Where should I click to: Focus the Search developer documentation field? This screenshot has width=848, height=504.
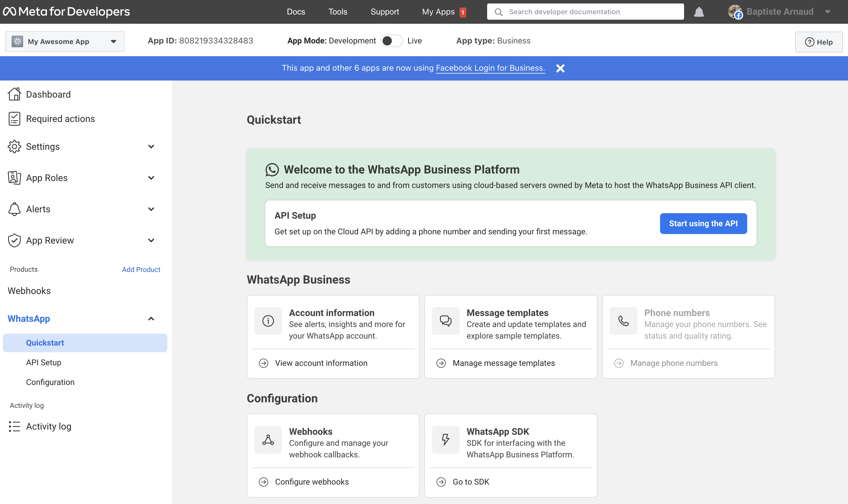point(585,12)
